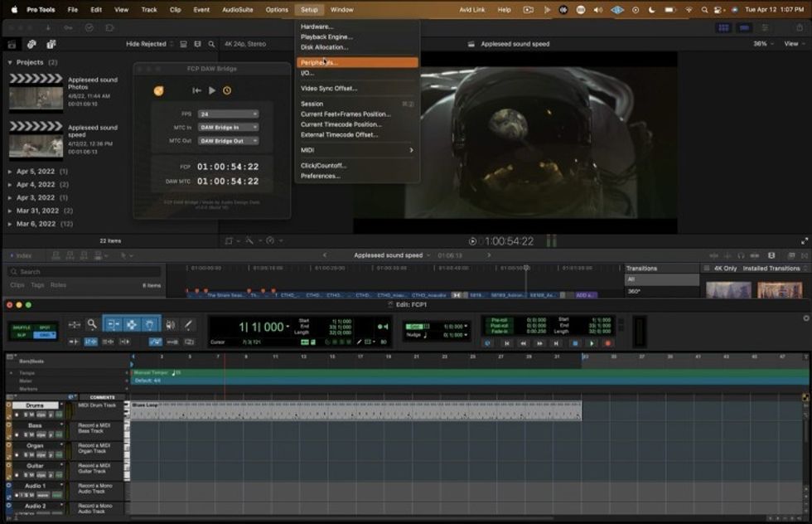812x524 pixels.
Task: Select Appleseed sound speed project thumbnail
Action: tap(36, 140)
